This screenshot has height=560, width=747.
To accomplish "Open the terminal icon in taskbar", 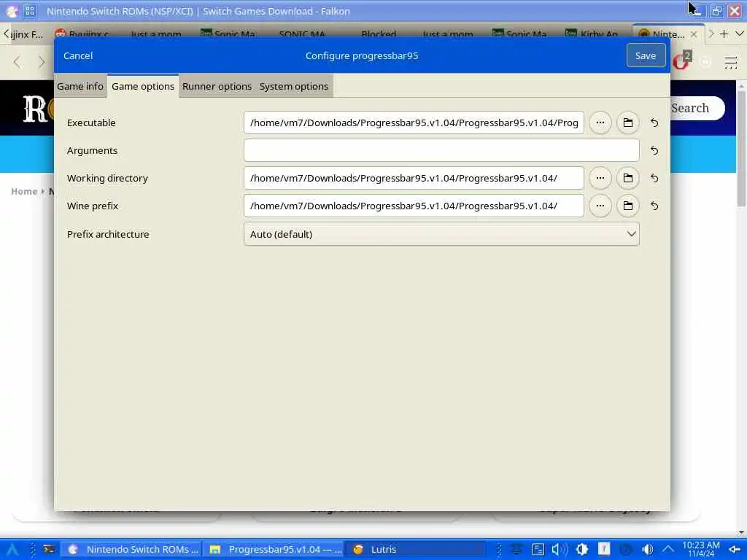I will tap(49, 550).
